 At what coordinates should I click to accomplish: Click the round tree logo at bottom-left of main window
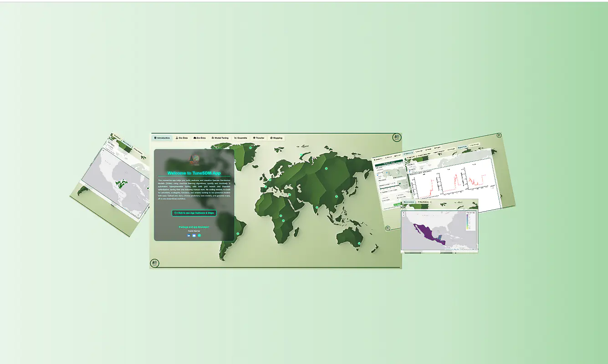(x=154, y=263)
